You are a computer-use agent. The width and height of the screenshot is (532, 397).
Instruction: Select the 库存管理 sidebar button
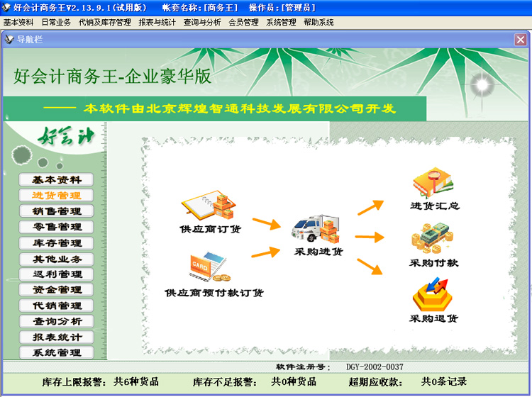tap(56, 243)
